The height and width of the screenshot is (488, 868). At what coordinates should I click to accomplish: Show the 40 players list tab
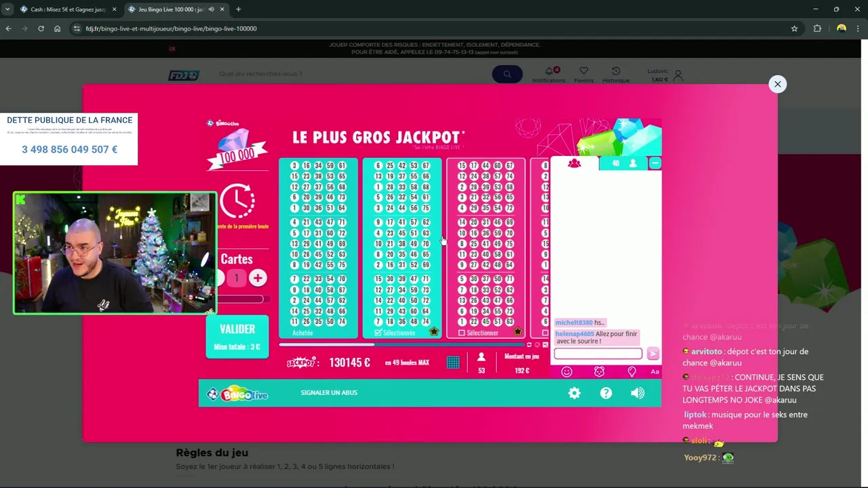624,163
